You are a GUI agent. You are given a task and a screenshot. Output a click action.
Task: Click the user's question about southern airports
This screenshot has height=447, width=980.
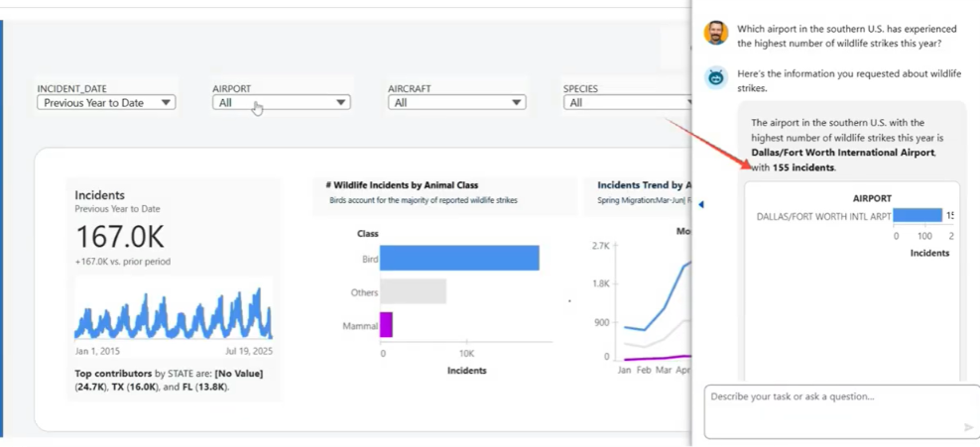pyautogui.click(x=847, y=37)
